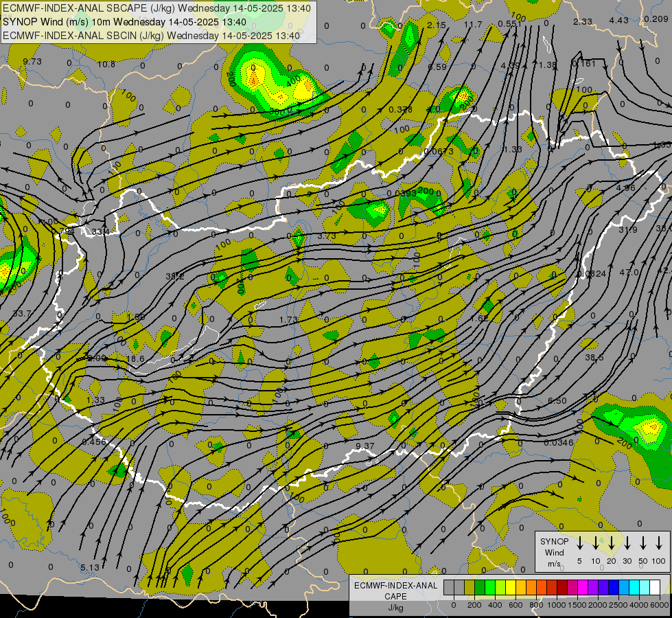Click the map value 0.0673

[x=439, y=151]
